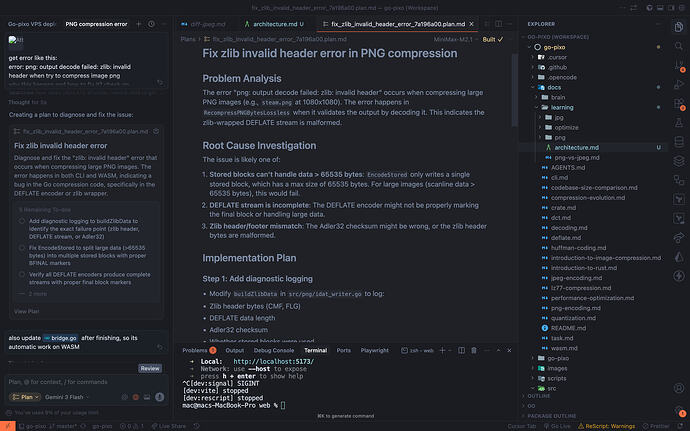Open the Accounts icon in activity bar
This screenshot has height=431, width=690.
(679, 388)
